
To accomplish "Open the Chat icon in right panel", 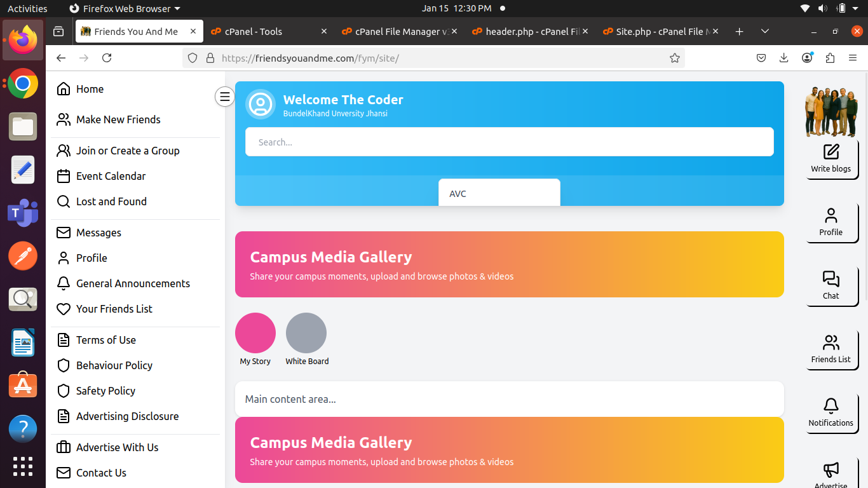I will [x=831, y=280].
